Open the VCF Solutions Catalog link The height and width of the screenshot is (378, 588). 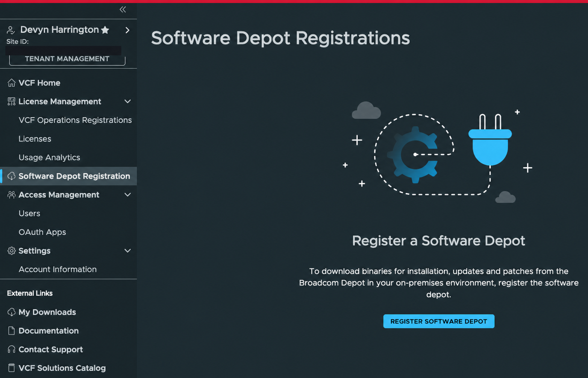tap(62, 368)
